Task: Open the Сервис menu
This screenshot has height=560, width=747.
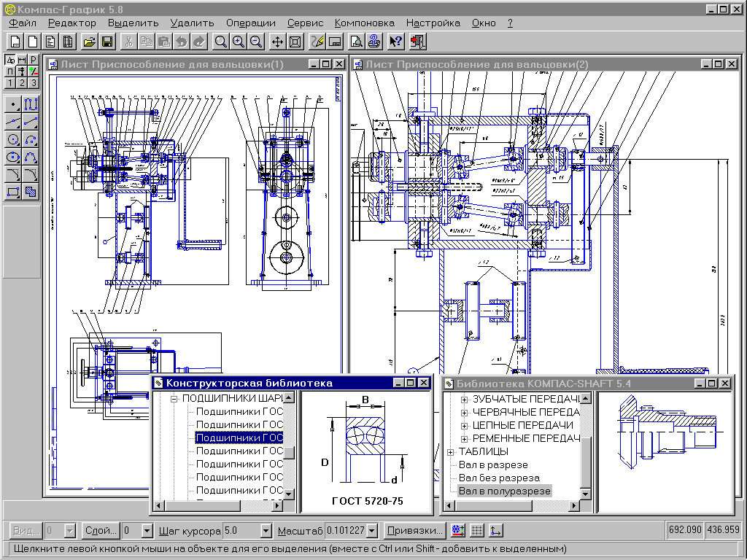Action: point(305,23)
